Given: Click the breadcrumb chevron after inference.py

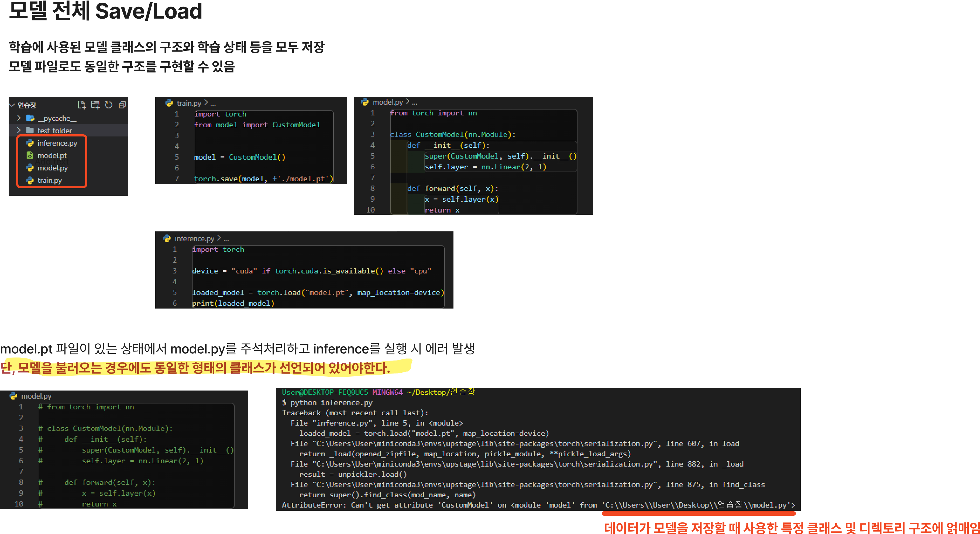Looking at the screenshot, I should 219,238.
